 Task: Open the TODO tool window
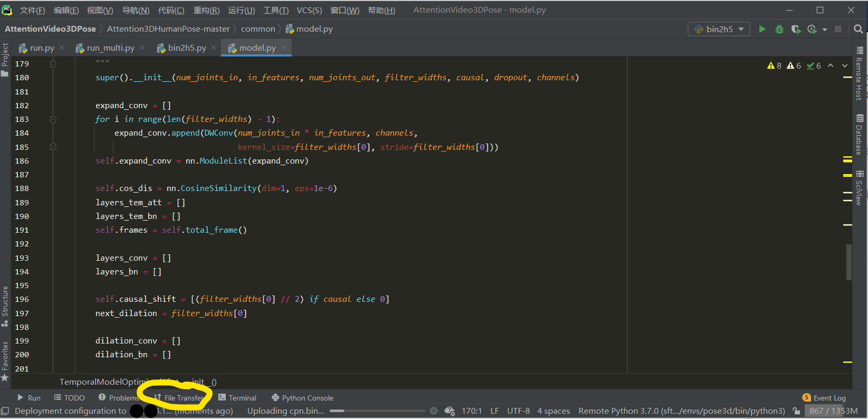69,398
